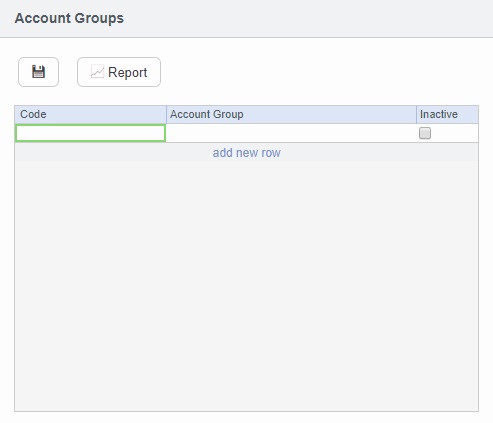
Task: Click the Code column header
Action: [x=90, y=114]
